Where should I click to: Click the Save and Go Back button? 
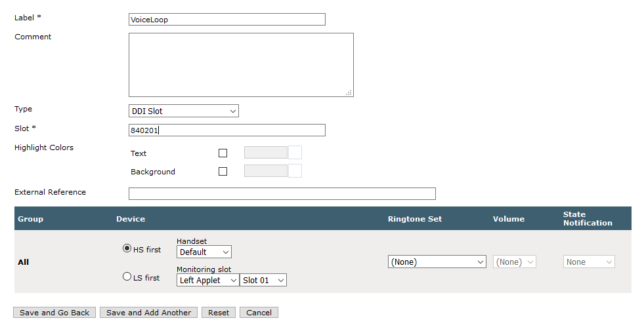click(x=54, y=313)
